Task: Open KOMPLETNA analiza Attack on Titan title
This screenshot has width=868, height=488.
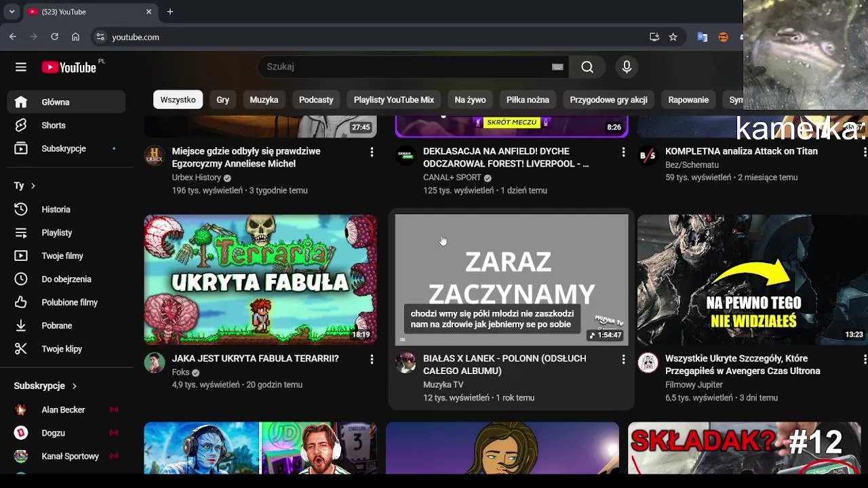Action: pos(741,151)
